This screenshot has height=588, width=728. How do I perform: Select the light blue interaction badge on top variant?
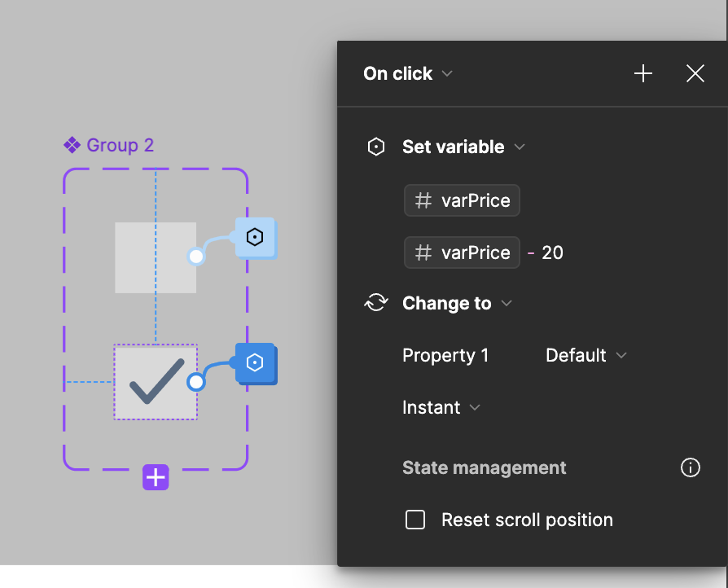[x=256, y=237]
